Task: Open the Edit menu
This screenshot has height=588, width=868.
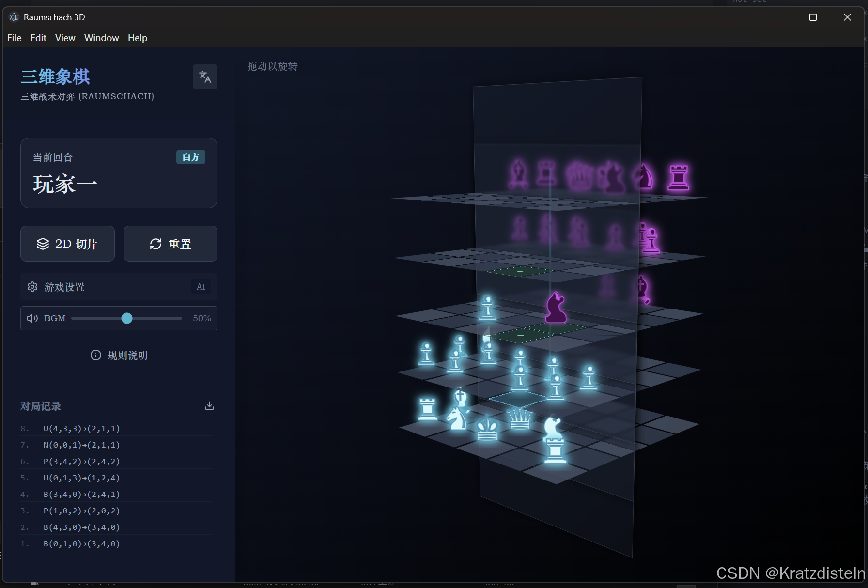Action: pyautogui.click(x=38, y=38)
